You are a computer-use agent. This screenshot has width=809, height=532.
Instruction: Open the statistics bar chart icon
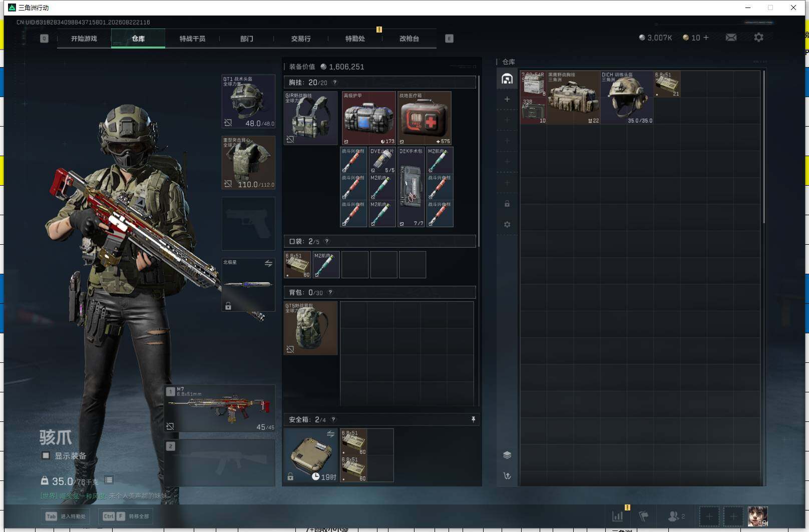click(618, 516)
